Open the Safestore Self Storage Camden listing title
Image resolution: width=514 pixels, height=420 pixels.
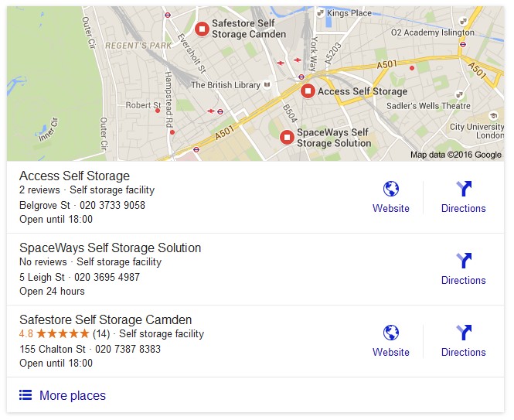click(106, 319)
